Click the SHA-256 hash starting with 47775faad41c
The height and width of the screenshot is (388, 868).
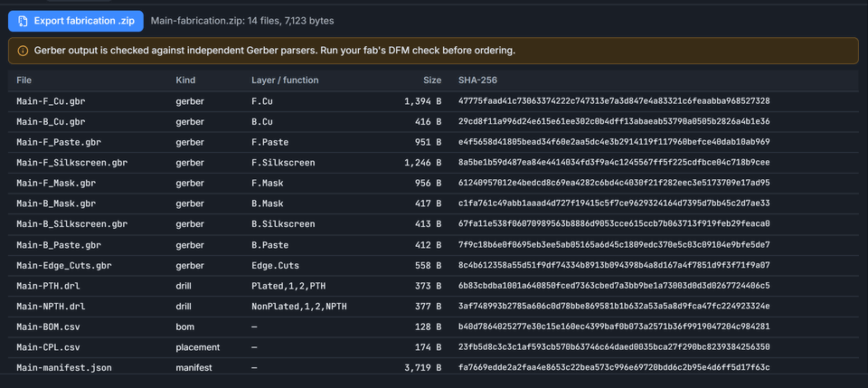(614, 101)
